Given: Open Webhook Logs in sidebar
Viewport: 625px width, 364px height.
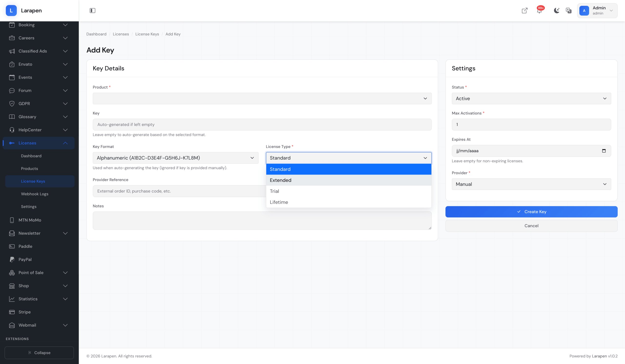Looking at the screenshot, I should tap(35, 194).
